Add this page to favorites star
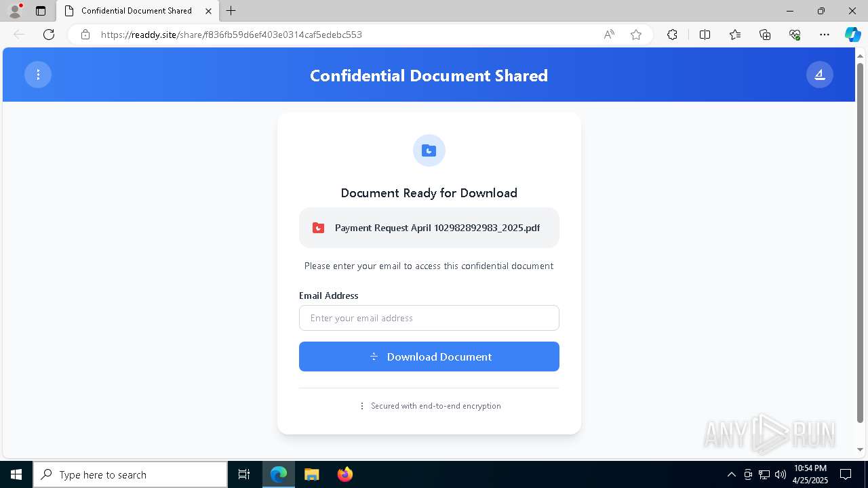Screen dimensions: 868x488 (x=636, y=35)
